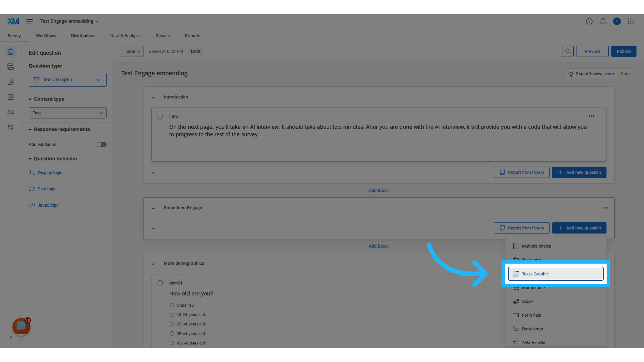The image size is (644, 362).
Task: Open the Question type Text / Graphic dropdown
Action: pos(67,80)
